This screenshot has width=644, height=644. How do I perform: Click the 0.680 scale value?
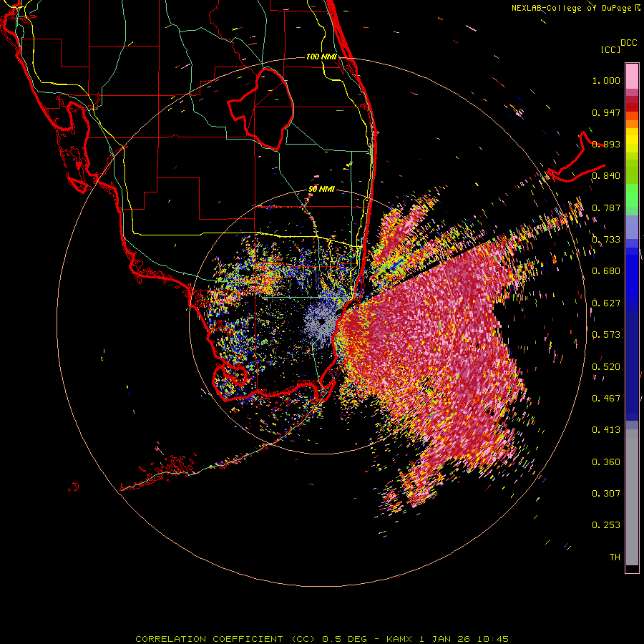pos(606,271)
